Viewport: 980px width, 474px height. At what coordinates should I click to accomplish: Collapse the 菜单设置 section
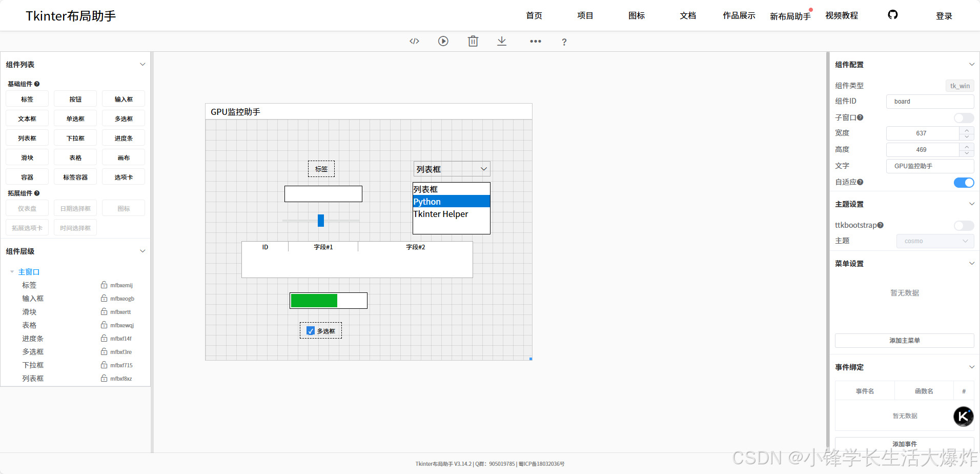click(x=971, y=264)
